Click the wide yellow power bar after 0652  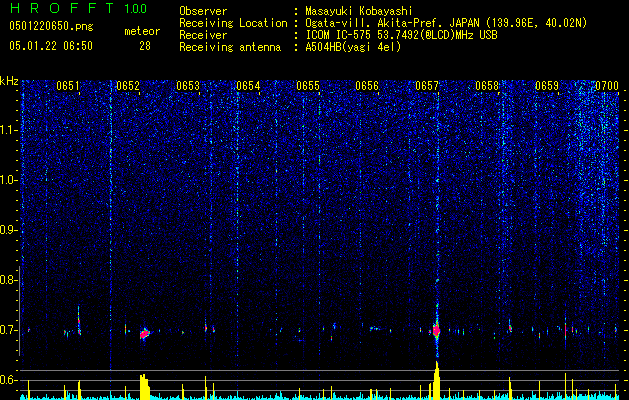pyautogui.click(x=144, y=387)
